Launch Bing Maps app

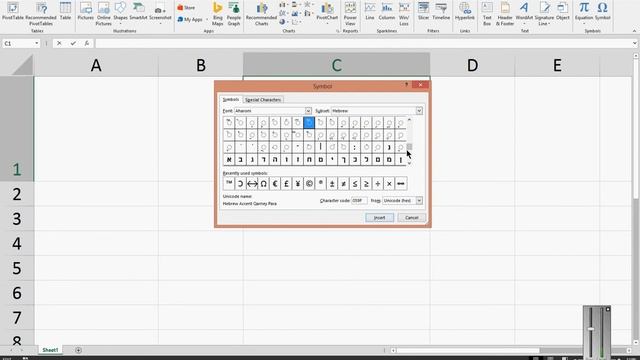(218, 14)
